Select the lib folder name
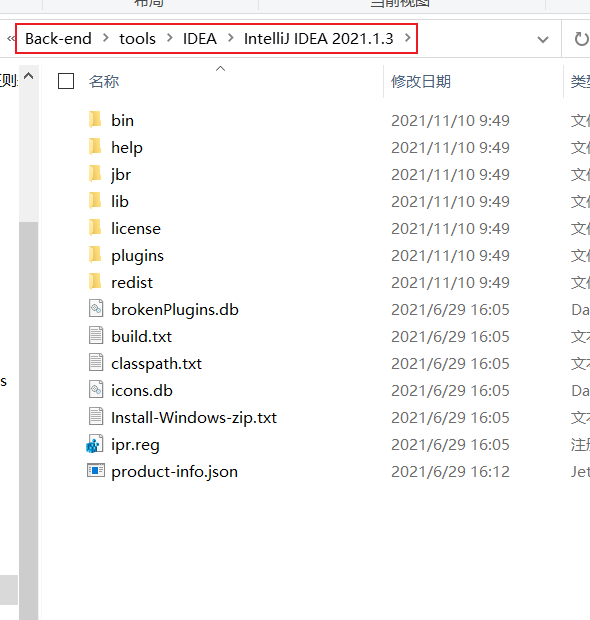The image size is (590, 620). click(x=119, y=201)
